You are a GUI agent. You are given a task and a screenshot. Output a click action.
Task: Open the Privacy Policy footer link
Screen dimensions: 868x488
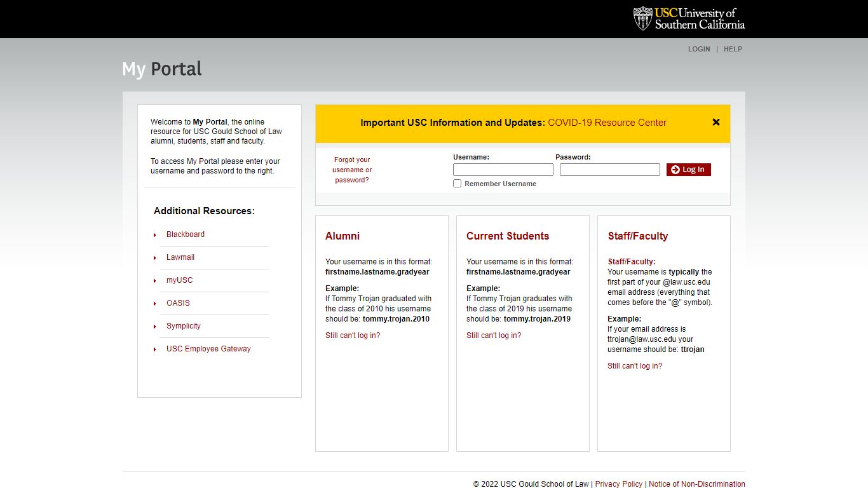click(619, 484)
